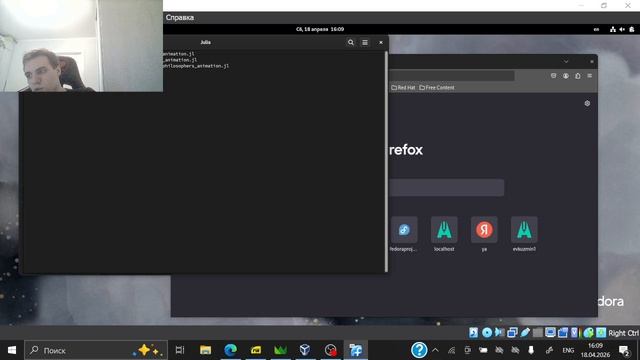Open File Explorer from the taskbar
The image size is (640, 360).
coord(205,350)
